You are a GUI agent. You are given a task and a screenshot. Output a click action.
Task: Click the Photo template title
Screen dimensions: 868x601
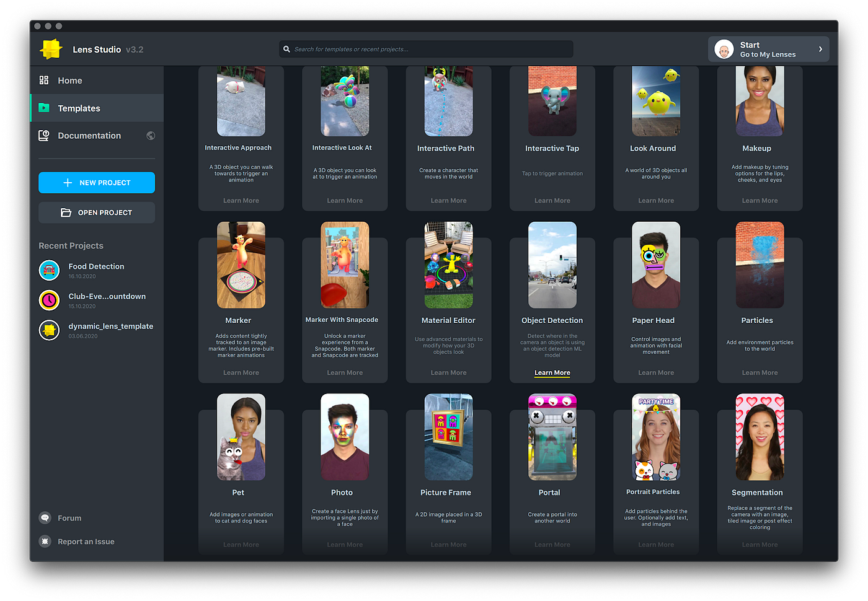[342, 493]
